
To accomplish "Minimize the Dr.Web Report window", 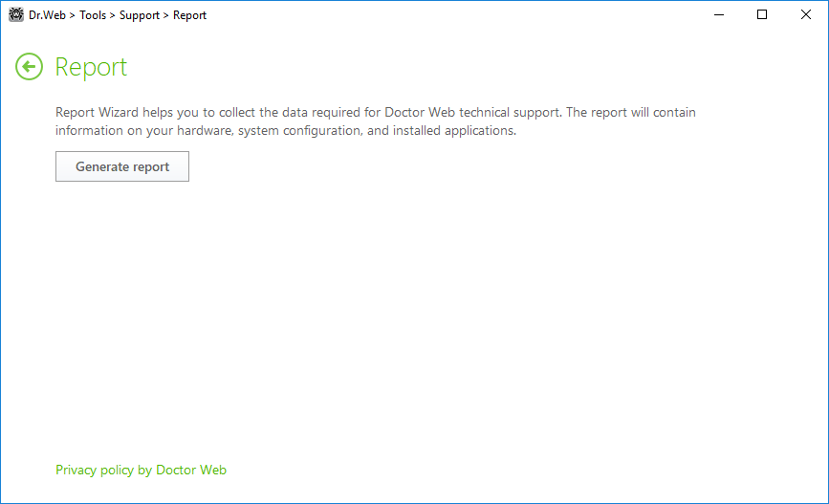I will (718, 14).
